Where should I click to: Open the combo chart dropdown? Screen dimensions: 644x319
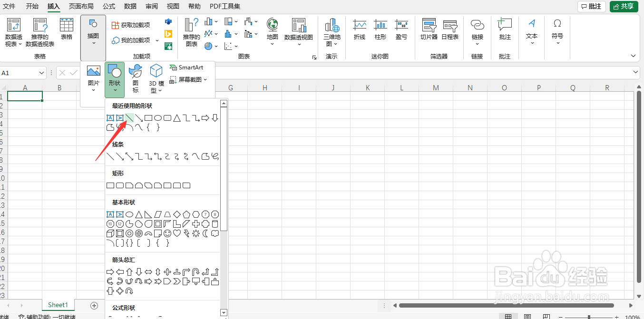(x=251, y=34)
